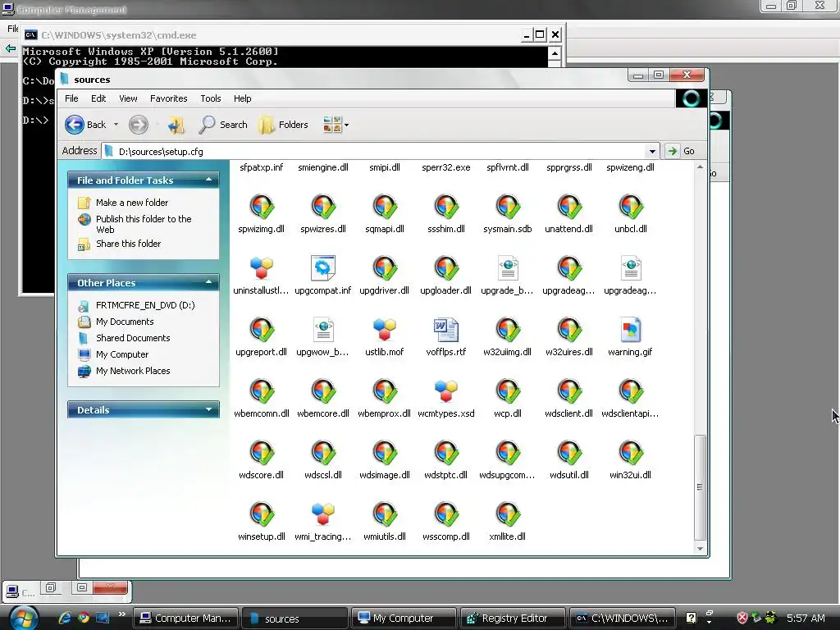Expand the Address bar dropdown
840x630 pixels.
point(652,151)
